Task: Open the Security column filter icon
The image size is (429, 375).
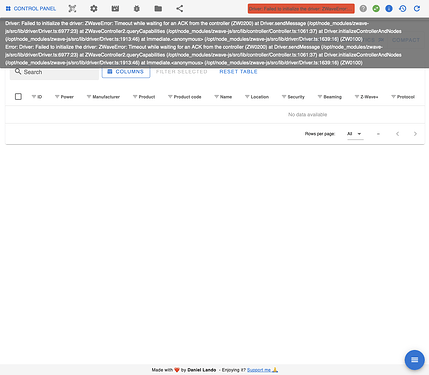Action: point(284,97)
